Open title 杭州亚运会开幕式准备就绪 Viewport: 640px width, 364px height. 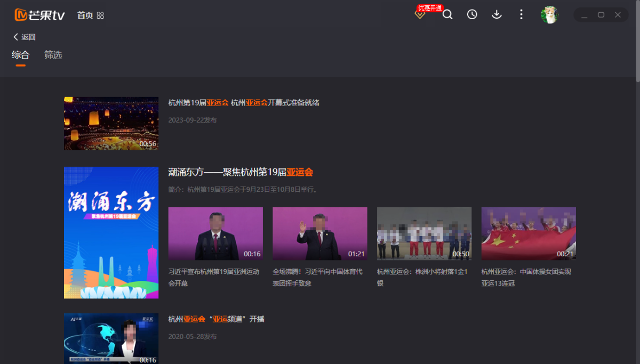click(x=244, y=103)
